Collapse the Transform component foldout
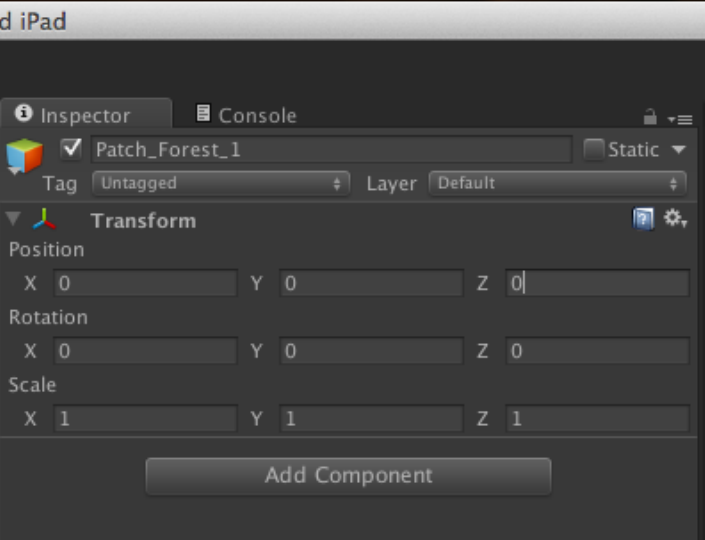Screen dimensions: 705x540 coord(13,220)
